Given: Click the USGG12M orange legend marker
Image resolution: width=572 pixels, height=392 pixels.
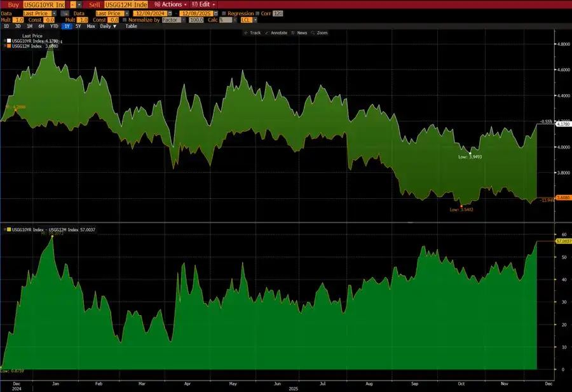Looking at the screenshot, I should click(9, 46).
